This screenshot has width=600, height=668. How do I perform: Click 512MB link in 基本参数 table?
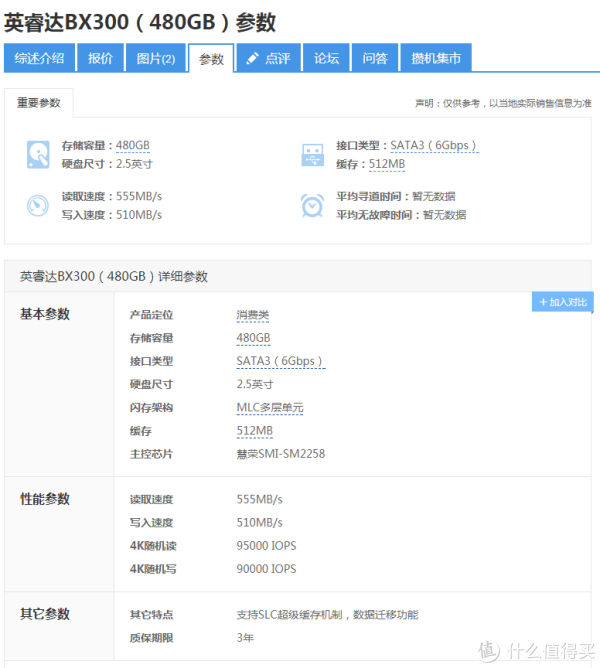click(x=254, y=431)
